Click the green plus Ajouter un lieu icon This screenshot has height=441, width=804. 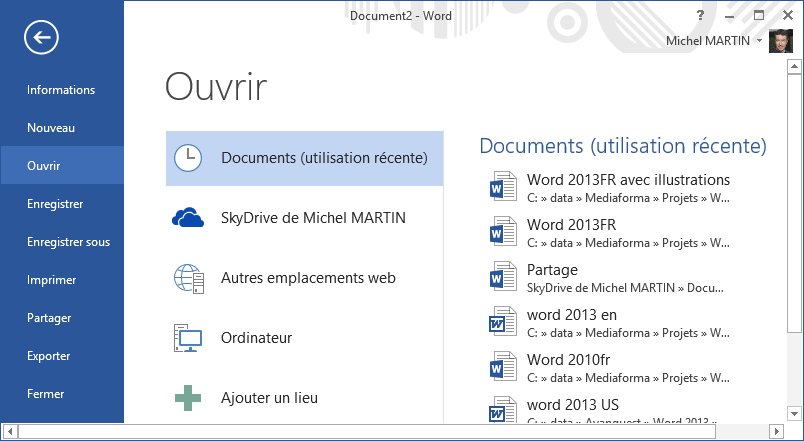click(187, 398)
